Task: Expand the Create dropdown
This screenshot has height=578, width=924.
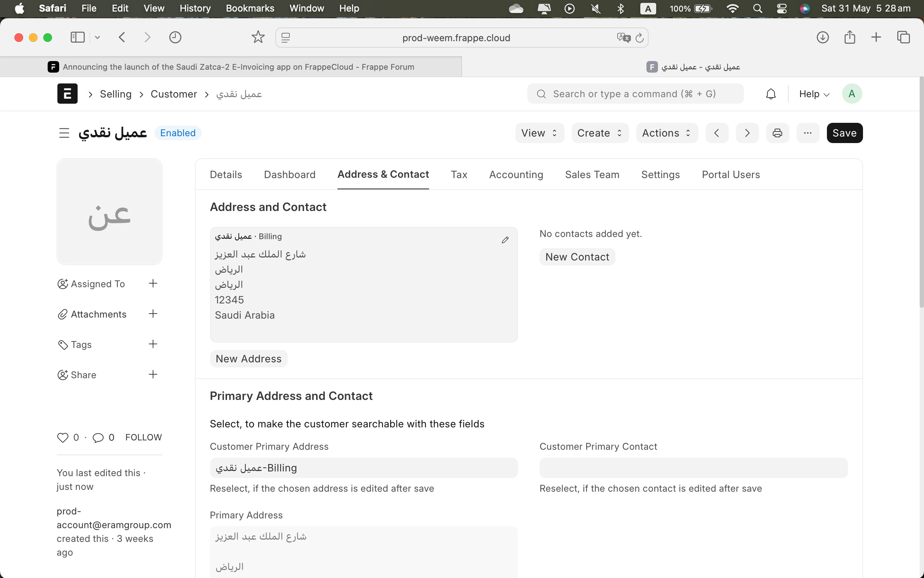Action: point(600,133)
